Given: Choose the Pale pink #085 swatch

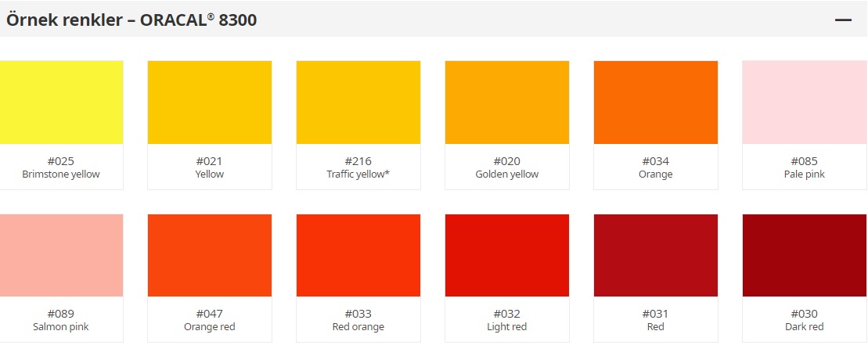Looking at the screenshot, I should (805, 102).
